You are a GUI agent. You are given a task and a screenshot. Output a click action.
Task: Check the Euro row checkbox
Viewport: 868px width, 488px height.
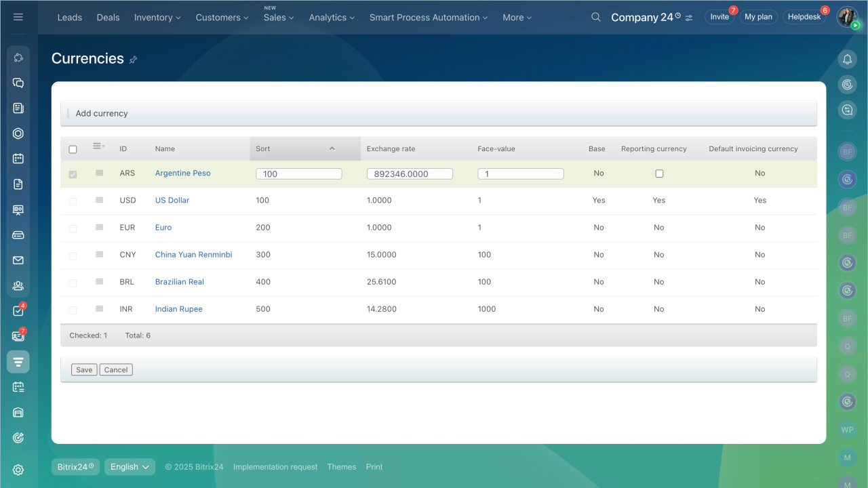point(73,228)
